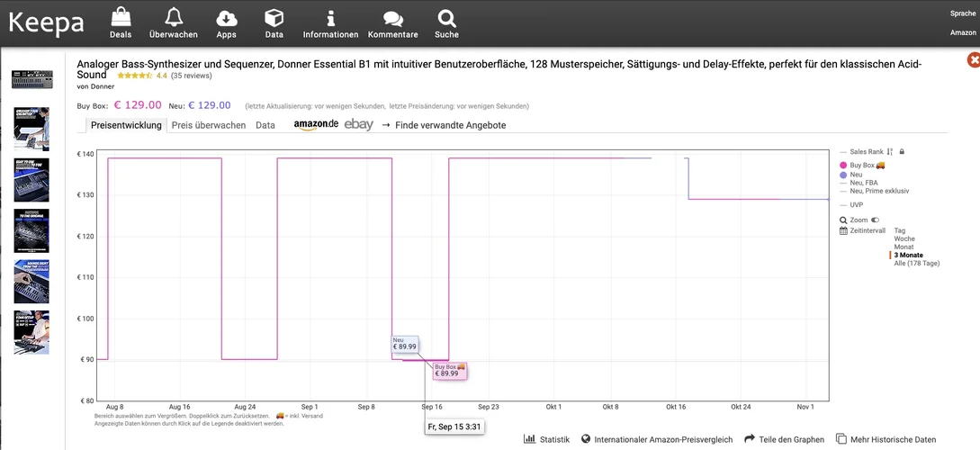Open Kommentare speech bubbles icon

393,18
